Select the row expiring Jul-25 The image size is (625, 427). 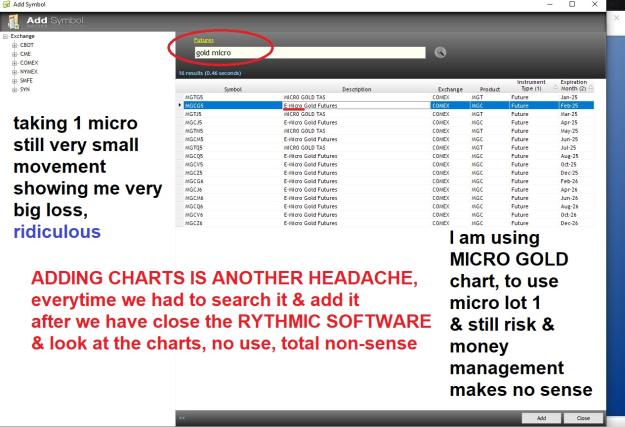click(385, 148)
